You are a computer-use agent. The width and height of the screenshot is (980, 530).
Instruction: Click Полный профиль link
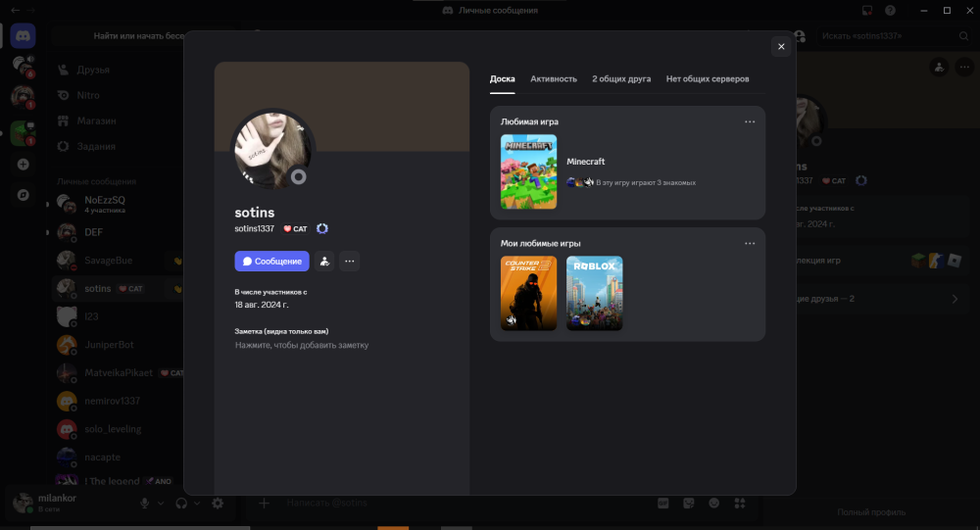[x=871, y=511]
